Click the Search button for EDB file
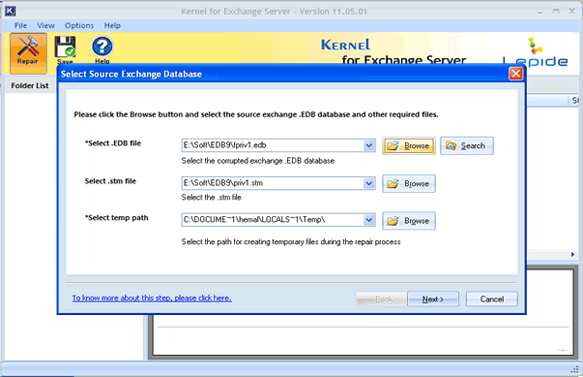Image resolution: width=583 pixels, height=377 pixels. coord(467,146)
